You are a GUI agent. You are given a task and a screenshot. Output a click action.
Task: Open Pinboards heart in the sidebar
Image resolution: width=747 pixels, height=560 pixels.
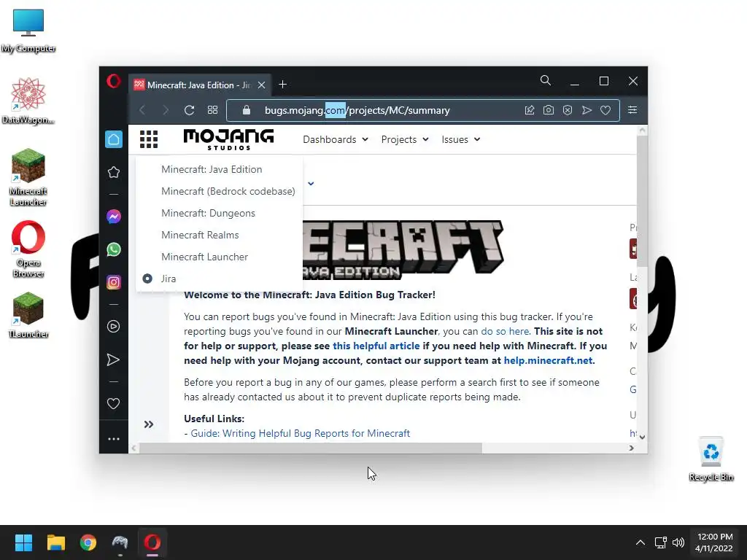tap(113, 404)
